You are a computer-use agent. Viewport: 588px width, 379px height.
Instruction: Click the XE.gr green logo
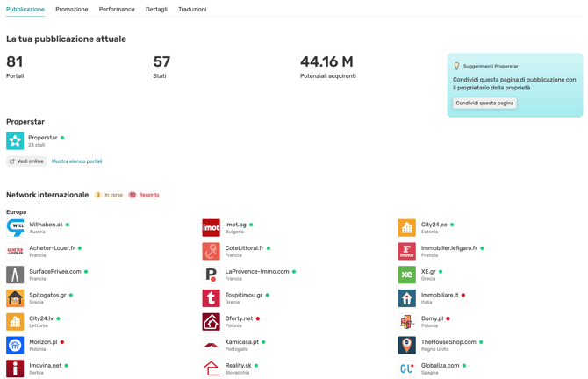click(407, 275)
